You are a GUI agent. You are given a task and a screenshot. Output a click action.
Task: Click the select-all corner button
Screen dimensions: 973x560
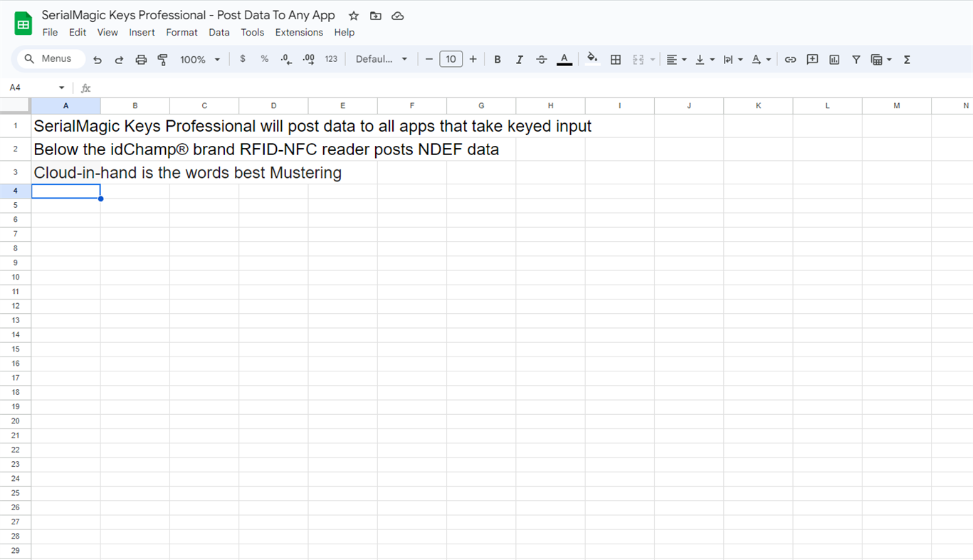[x=15, y=105]
